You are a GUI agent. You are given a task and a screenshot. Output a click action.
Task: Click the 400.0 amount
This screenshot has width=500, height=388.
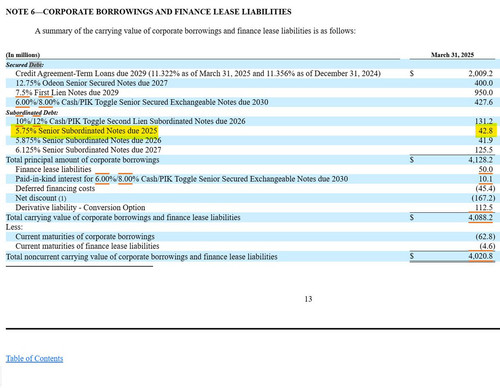click(x=484, y=83)
